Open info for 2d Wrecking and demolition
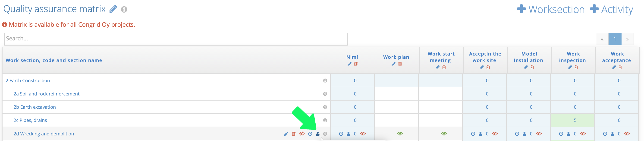 pyautogui.click(x=325, y=134)
